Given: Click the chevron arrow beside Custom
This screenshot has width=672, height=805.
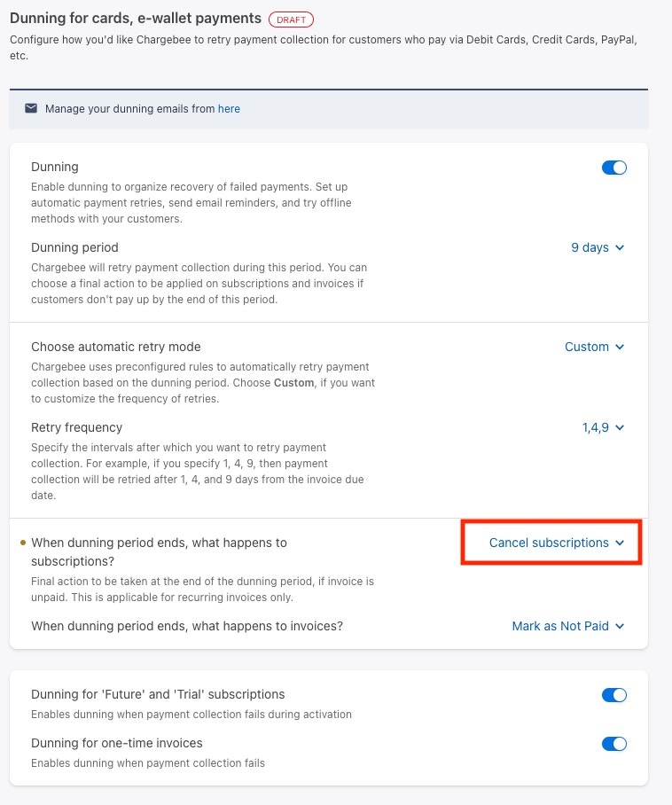Looking at the screenshot, I should pos(620,347).
